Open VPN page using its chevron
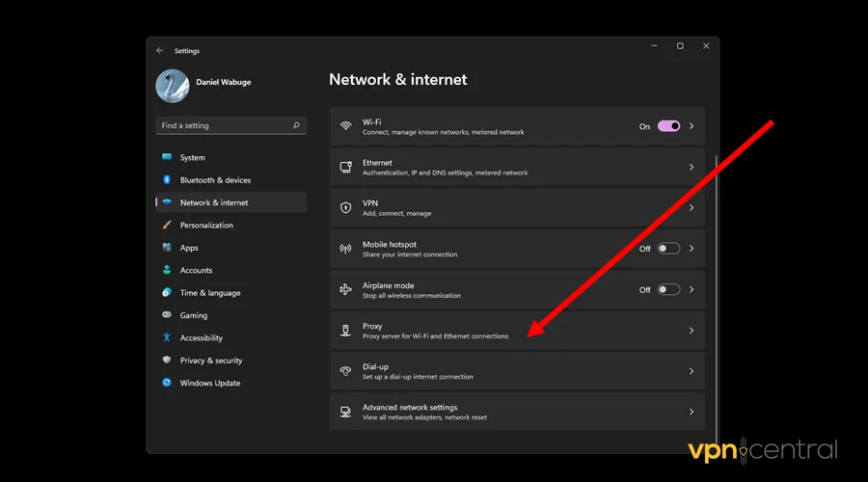Screen dimensions: 868x482 (692, 207)
